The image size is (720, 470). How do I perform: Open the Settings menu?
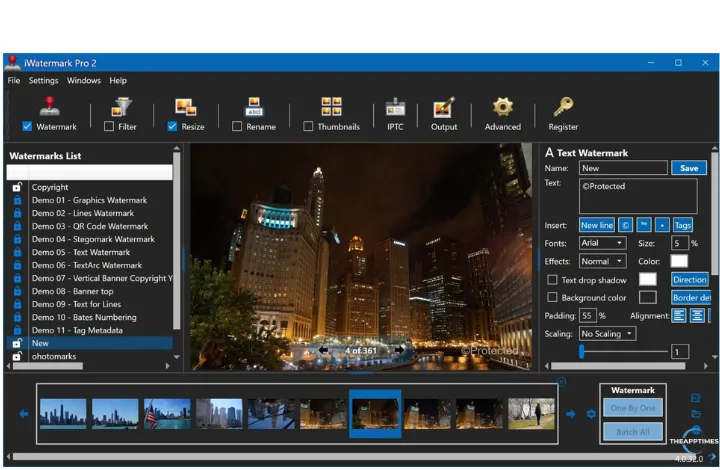pyautogui.click(x=44, y=80)
